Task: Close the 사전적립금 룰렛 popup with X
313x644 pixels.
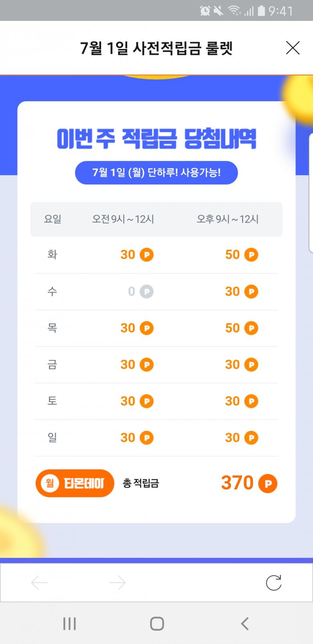Action: 293,48
